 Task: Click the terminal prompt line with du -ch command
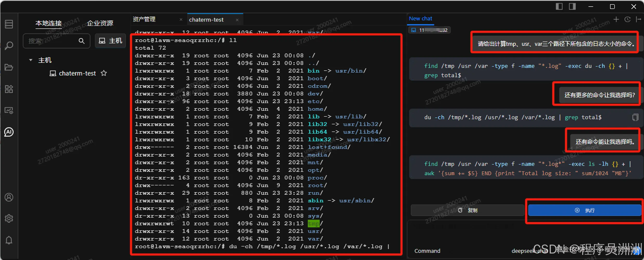[x=262, y=246]
